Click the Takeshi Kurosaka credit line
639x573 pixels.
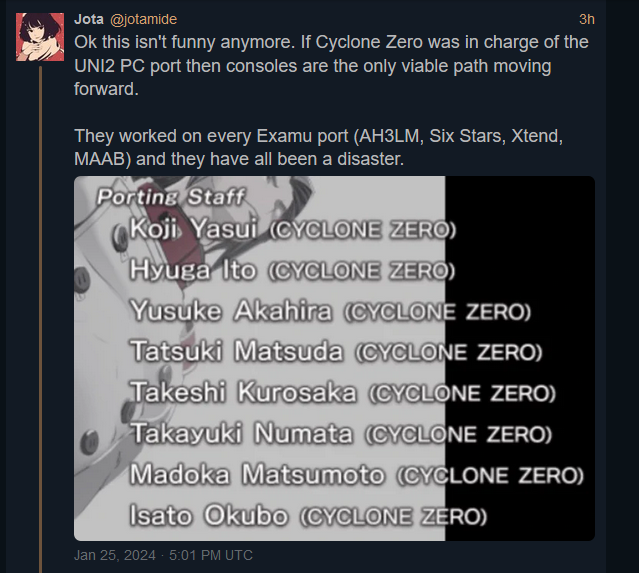pyautogui.click(x=343, y=392)
